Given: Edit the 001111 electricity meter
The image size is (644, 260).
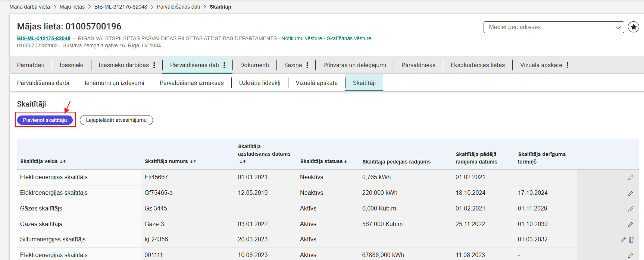Looking at the screenshot, I should click(631, 256).
